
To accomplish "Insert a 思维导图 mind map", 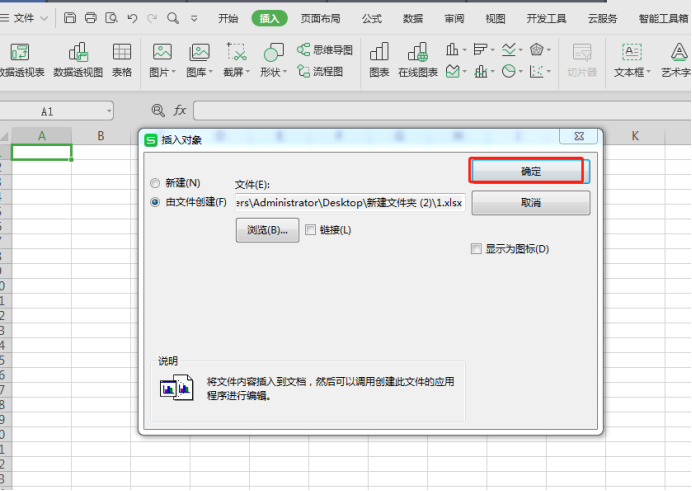I will [325, 50].
